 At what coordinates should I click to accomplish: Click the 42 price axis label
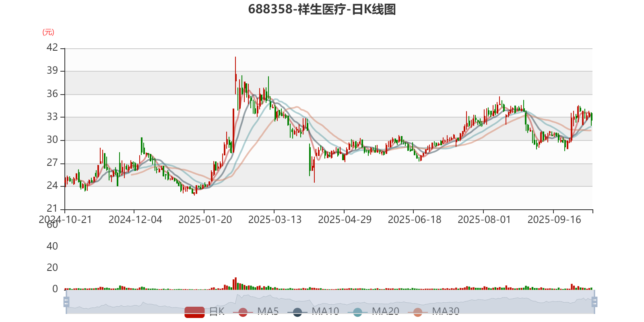coord(52,47)
